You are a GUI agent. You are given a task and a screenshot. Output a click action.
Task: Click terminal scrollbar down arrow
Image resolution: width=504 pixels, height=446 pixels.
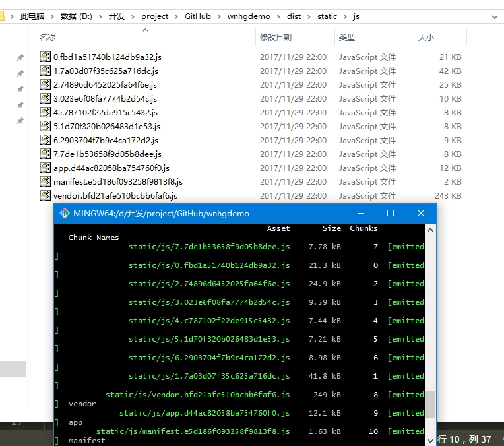coord(430,441)
